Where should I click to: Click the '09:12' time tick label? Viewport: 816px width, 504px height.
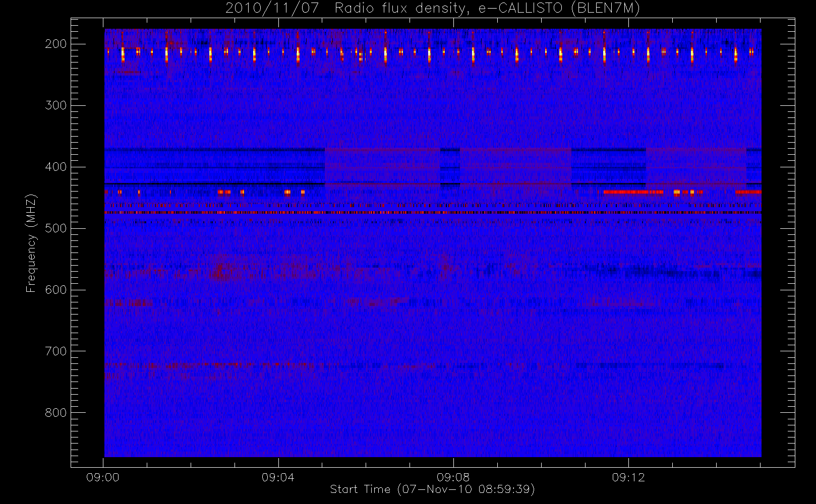pyautogui.click(x=628, y=477)
